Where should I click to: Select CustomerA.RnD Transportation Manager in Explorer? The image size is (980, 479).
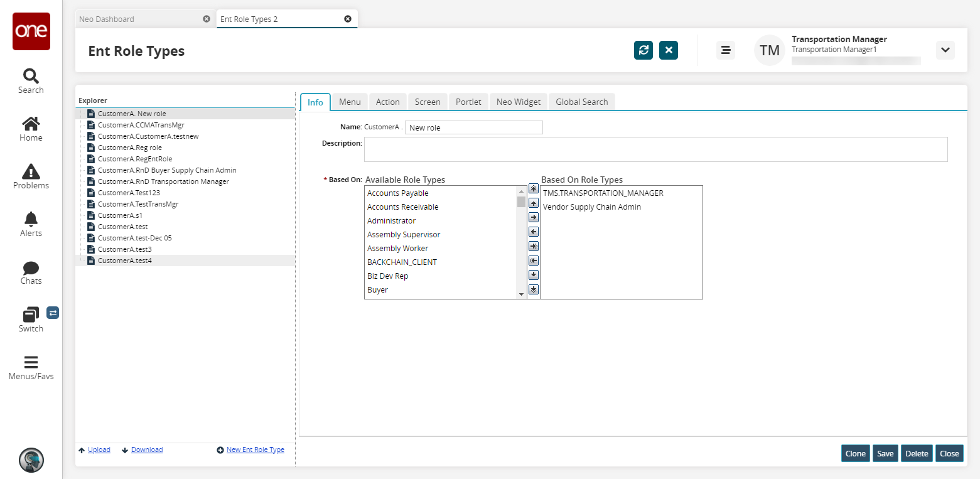163,181
